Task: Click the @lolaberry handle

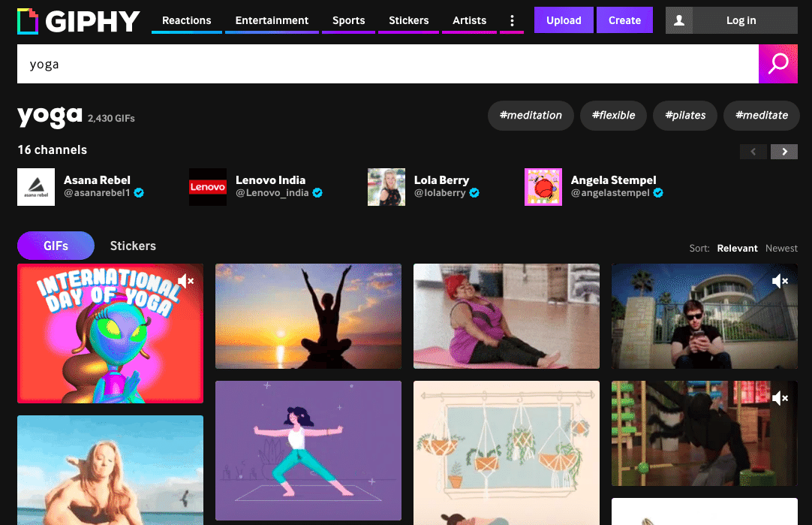Action: (x=440, y=193)
